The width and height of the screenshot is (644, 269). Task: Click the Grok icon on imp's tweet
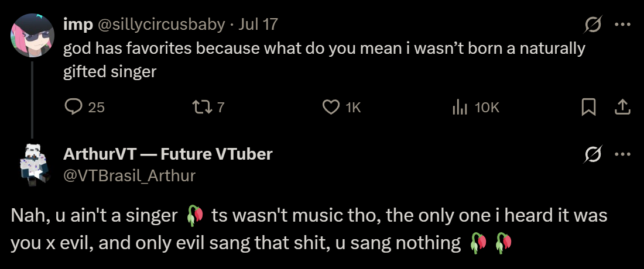(592, 25)
